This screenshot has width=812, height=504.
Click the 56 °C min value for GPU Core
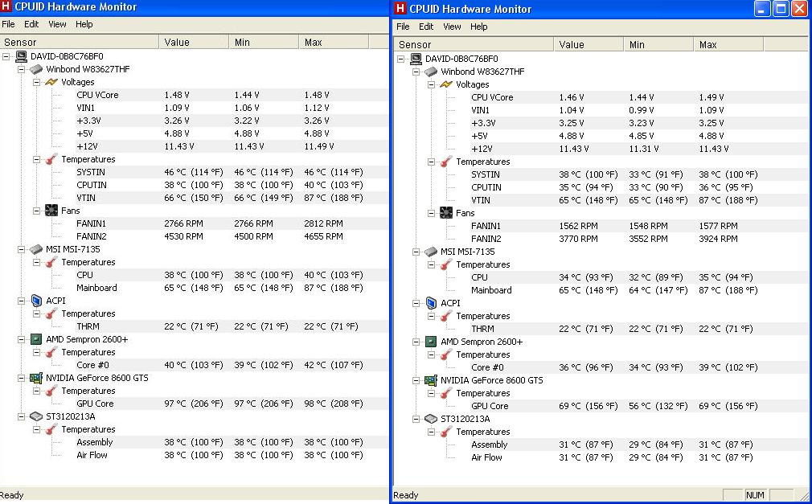[658, 406]
